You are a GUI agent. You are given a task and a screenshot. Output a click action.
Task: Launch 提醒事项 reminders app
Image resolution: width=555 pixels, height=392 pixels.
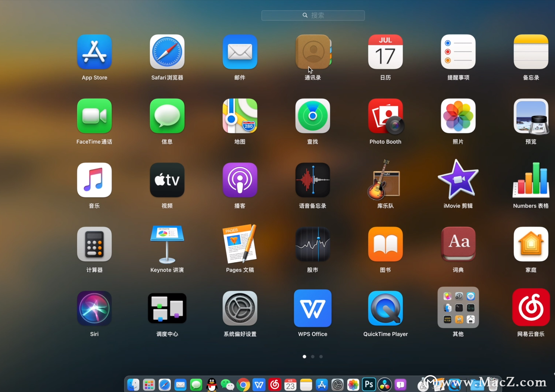tap(458, 52)
